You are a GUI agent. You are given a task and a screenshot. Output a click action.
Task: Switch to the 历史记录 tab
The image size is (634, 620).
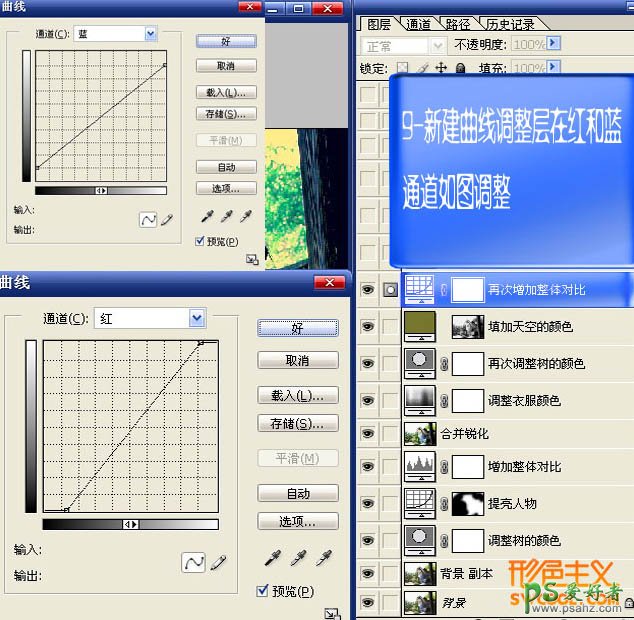click(510, 24)
